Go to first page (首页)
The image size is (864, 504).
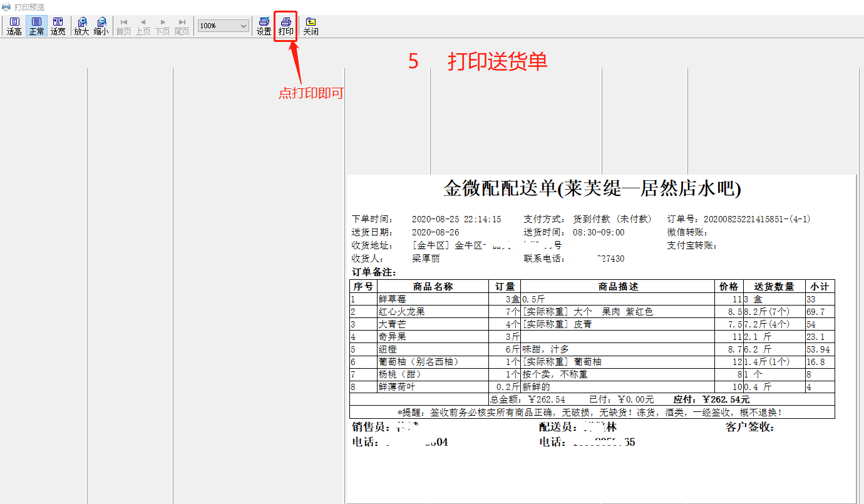[123, 26]
